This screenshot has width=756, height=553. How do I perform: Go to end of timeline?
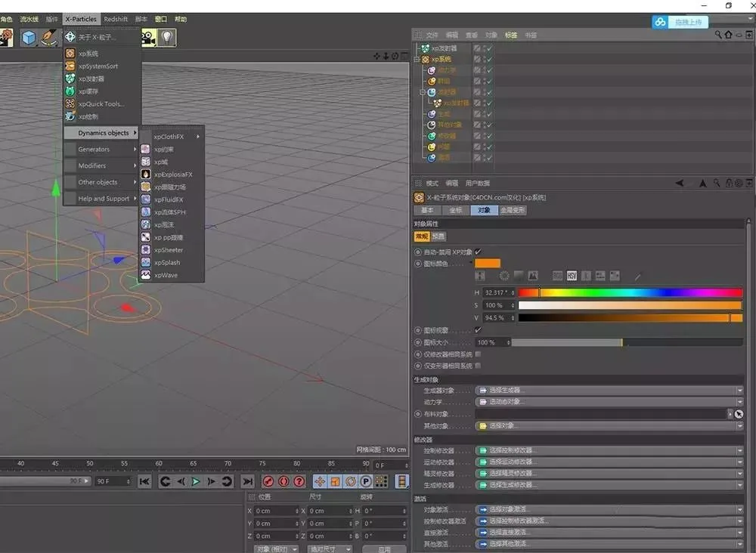(x=247, y=481)
